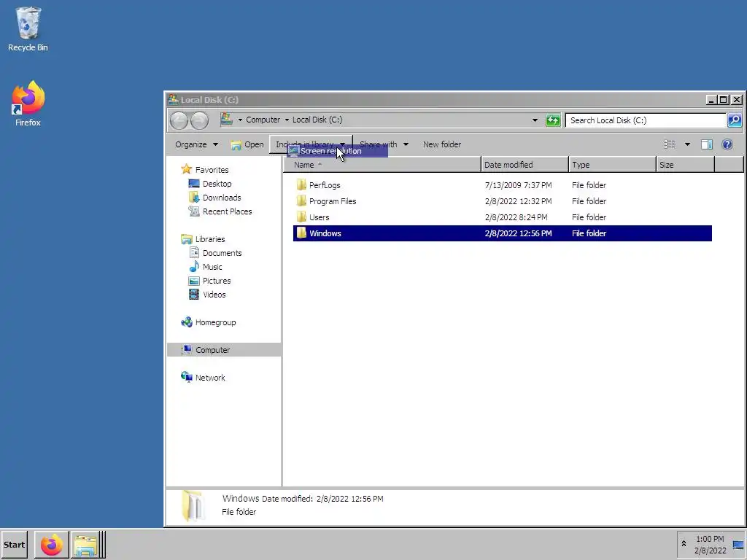Expand the Organize menu arrow
The width and height of the screenshot is (747, 560).
[x=215, y=144]
